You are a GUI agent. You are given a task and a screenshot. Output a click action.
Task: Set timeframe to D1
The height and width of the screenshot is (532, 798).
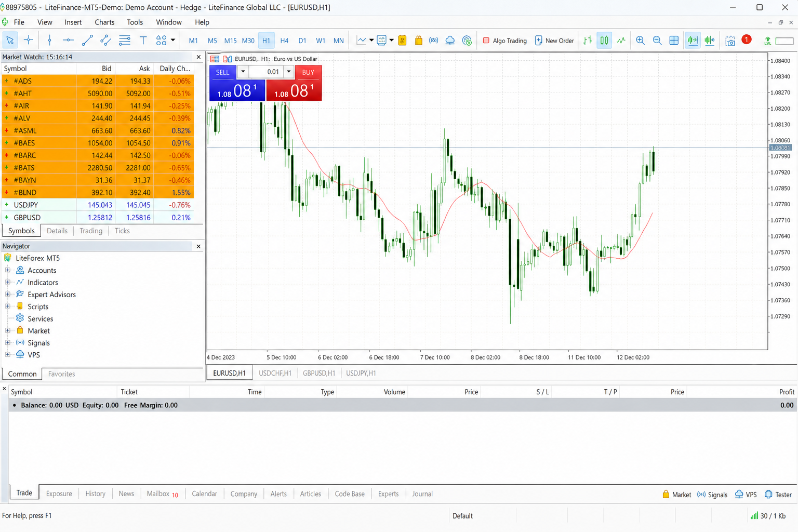point(302,41)
